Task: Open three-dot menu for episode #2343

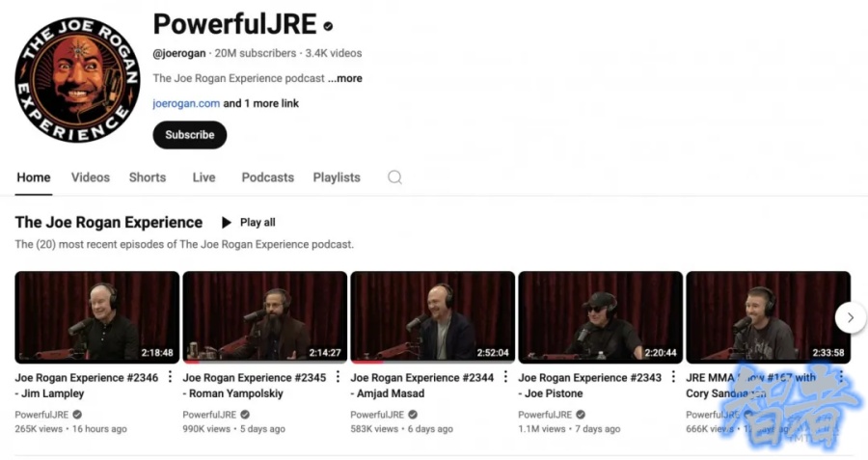Action: click(x=673, y=377)
